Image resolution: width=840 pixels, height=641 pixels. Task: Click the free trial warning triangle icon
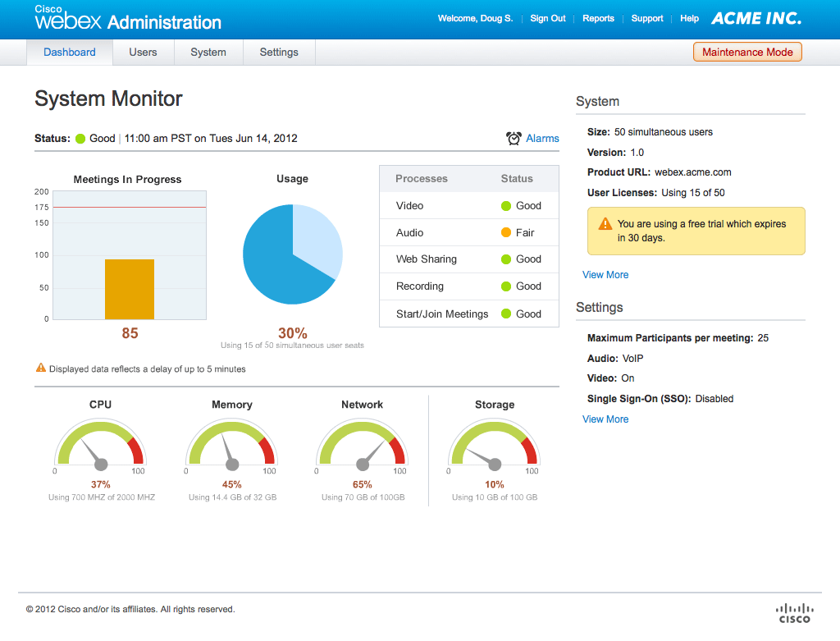click(605, 224)
